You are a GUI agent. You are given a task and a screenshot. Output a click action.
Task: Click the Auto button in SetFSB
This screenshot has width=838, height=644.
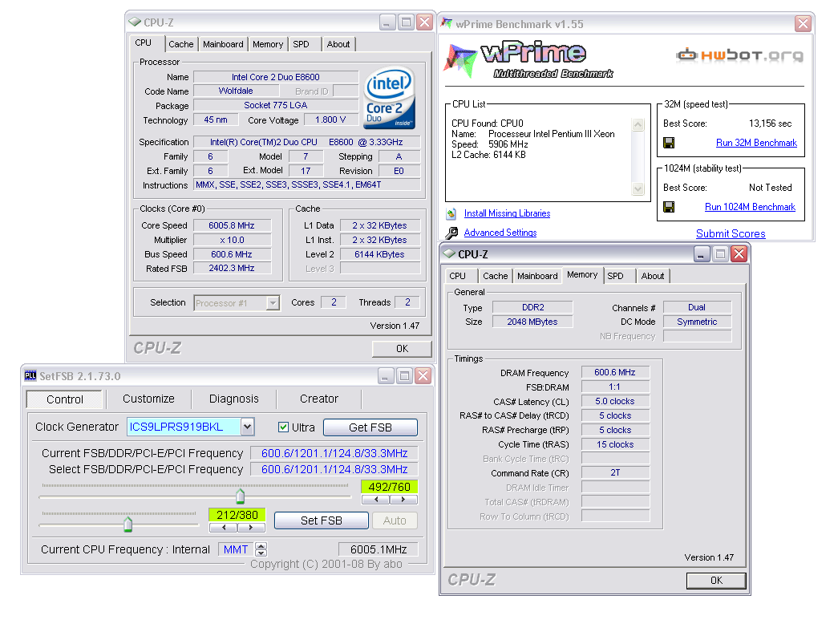pyautogui.click(x=395, y=520)
